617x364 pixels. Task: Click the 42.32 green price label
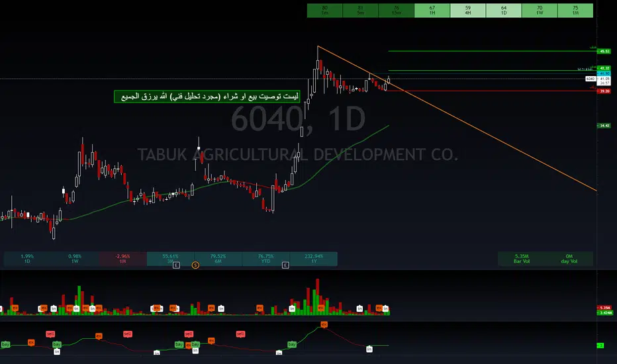(604, 68)
